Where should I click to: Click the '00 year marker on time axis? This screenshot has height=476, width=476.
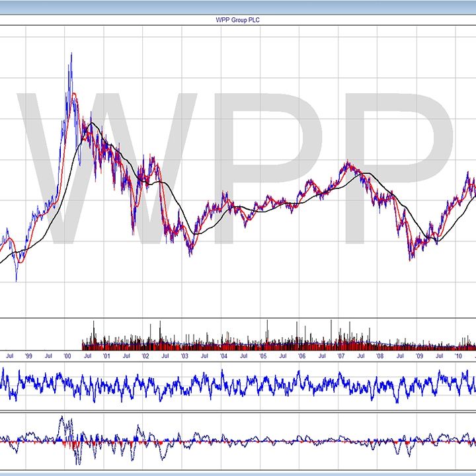point(67,356)
